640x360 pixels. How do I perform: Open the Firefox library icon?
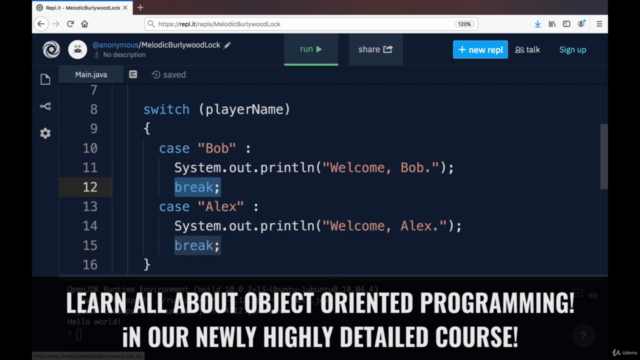pyautogui.click(x=552, y=24)
